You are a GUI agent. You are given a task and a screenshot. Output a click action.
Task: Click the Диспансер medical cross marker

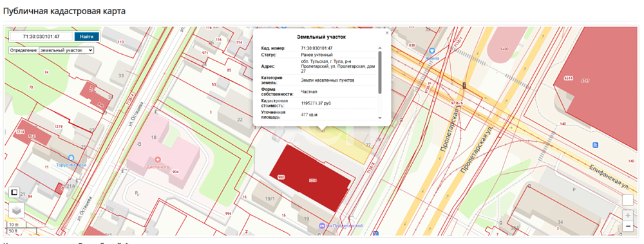[157, 160]
